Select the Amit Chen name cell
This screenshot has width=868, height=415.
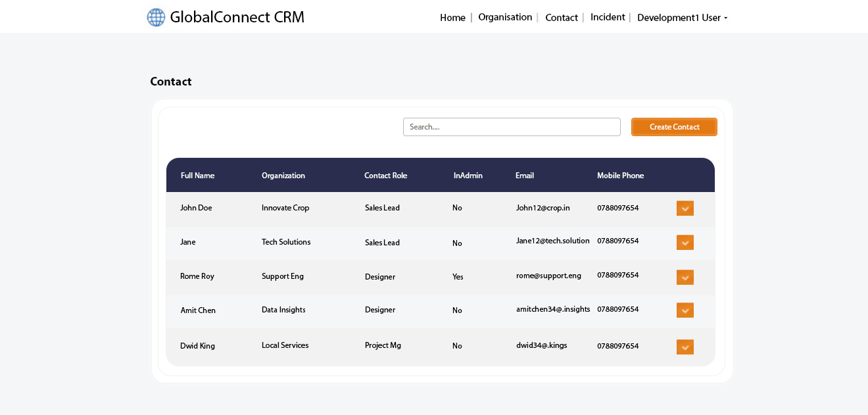coord(198,310)
